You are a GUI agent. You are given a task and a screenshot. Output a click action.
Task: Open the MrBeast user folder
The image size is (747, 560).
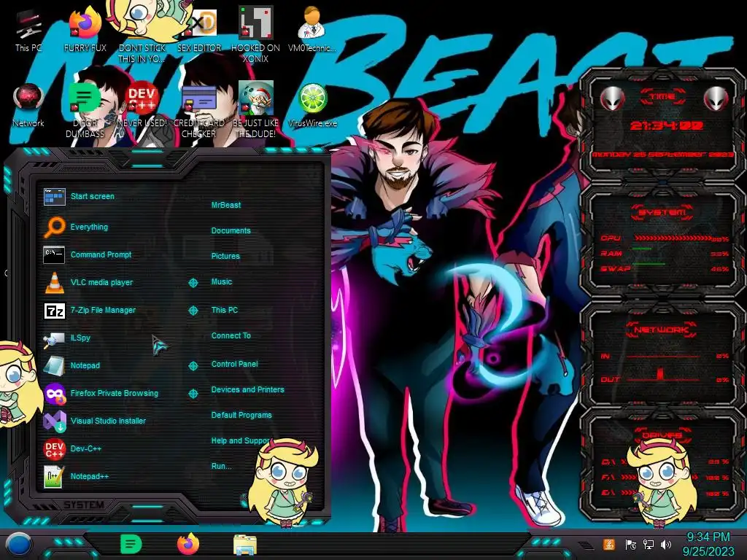click(226, 205)
